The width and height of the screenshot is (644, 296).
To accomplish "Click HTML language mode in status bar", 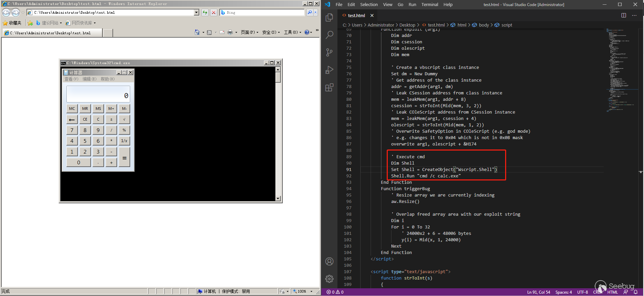I will tap(612, 292).
